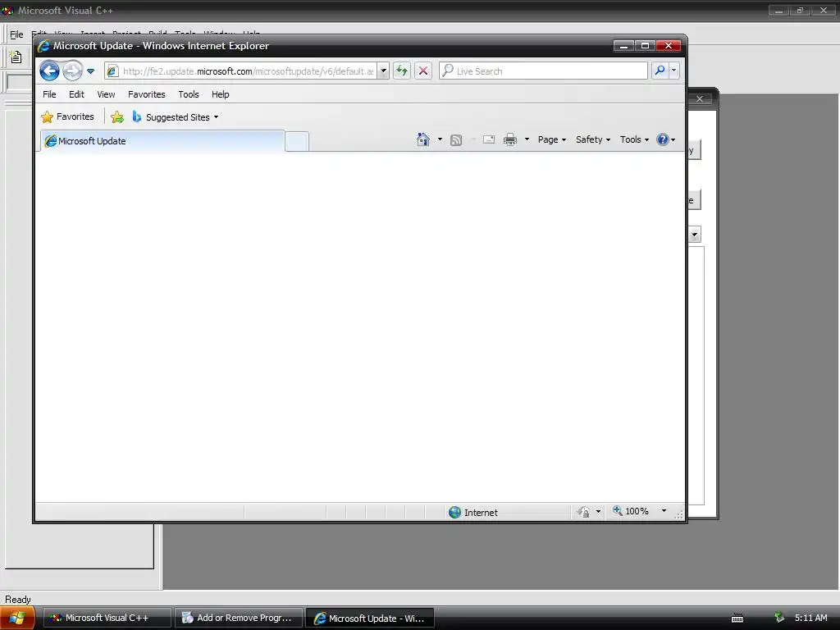The height and width of the screenshot is (630, 840).
Task: Open the search provider options dropdown
Action: [674, 71]
